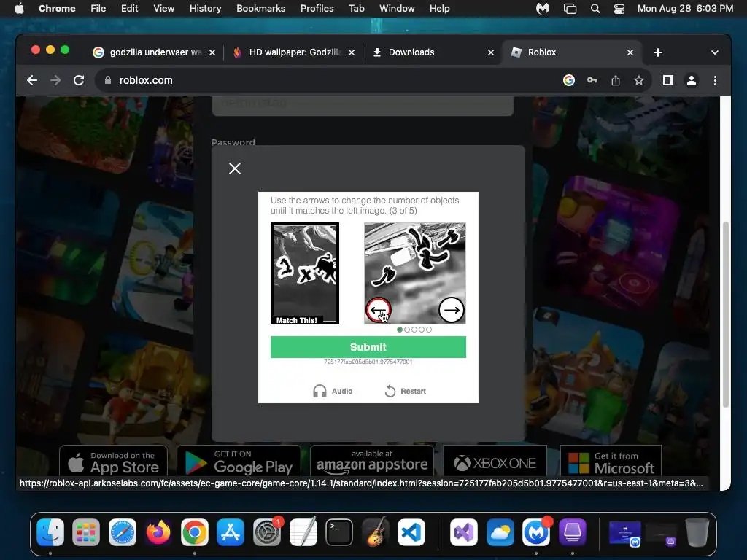This screenshot has width=747, height=560.
Task: Open Control Center in menu bar
Action: pyautogui.click(x=619, y=9)
